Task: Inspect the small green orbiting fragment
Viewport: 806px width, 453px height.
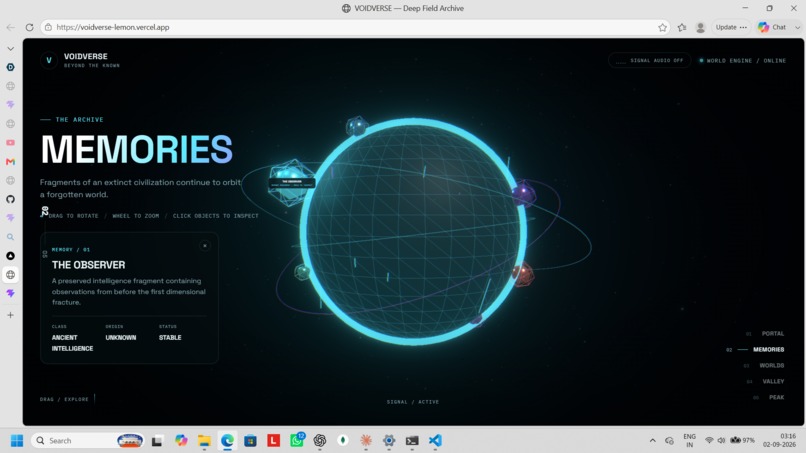Action: pyautogui.click(x=302, y=271)
